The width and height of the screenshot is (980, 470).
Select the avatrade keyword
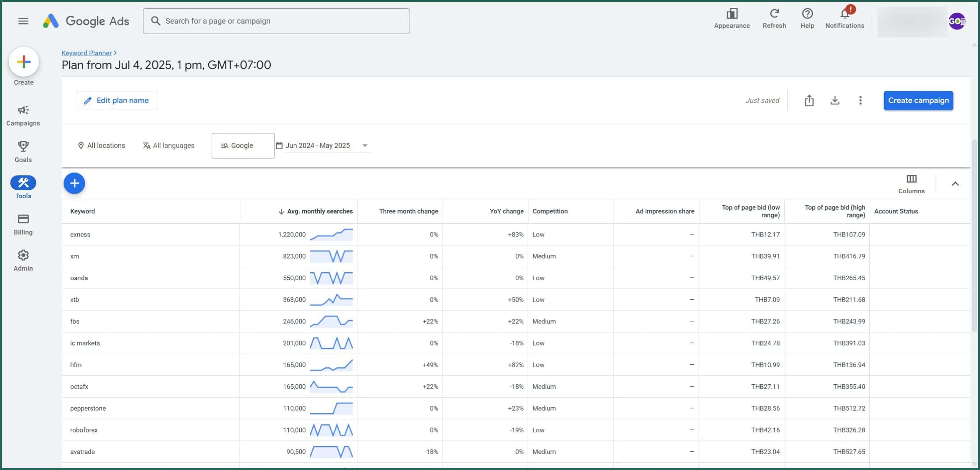point(82,452)
